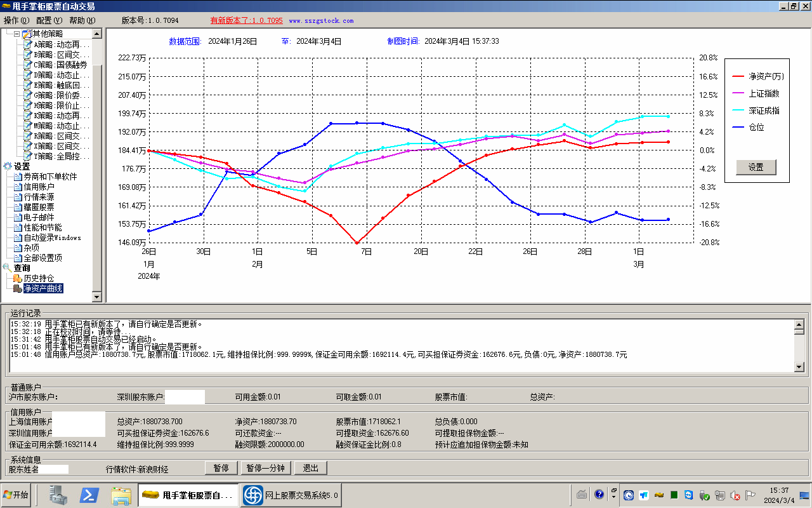
Task: Click the purple 上证指数 legend line
Action: [738, 93]
